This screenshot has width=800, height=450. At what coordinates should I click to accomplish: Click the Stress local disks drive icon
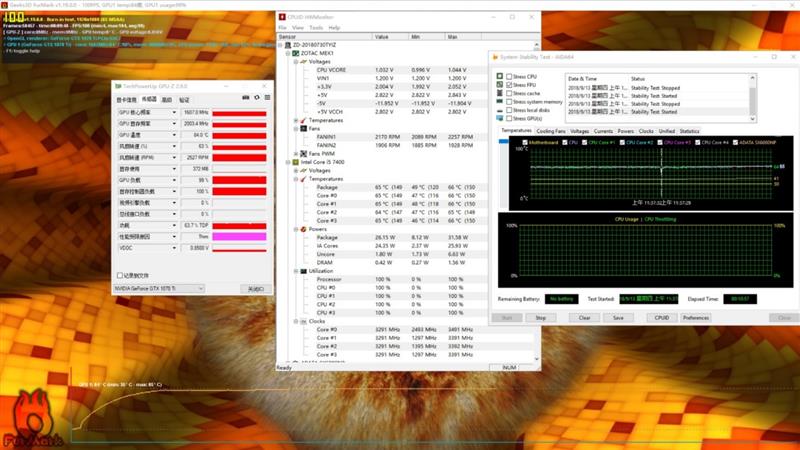[499, 110]
